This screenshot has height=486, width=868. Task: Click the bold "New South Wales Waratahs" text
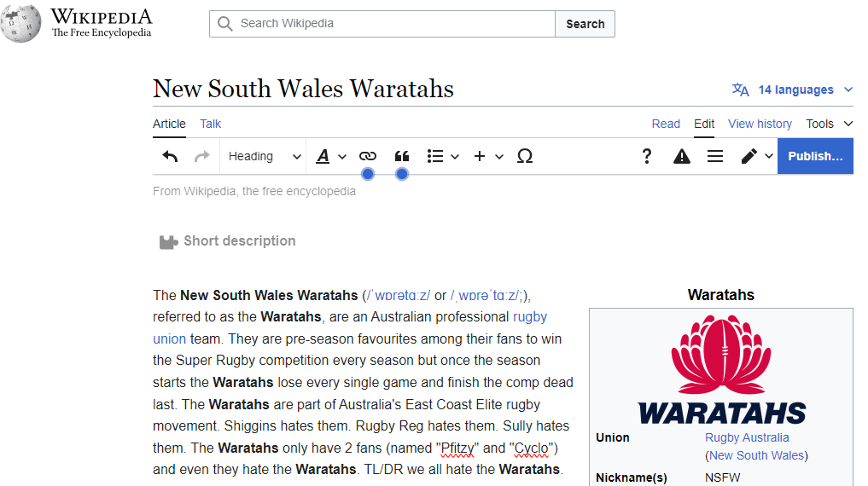pyautogui.click(x=269, y=295)
